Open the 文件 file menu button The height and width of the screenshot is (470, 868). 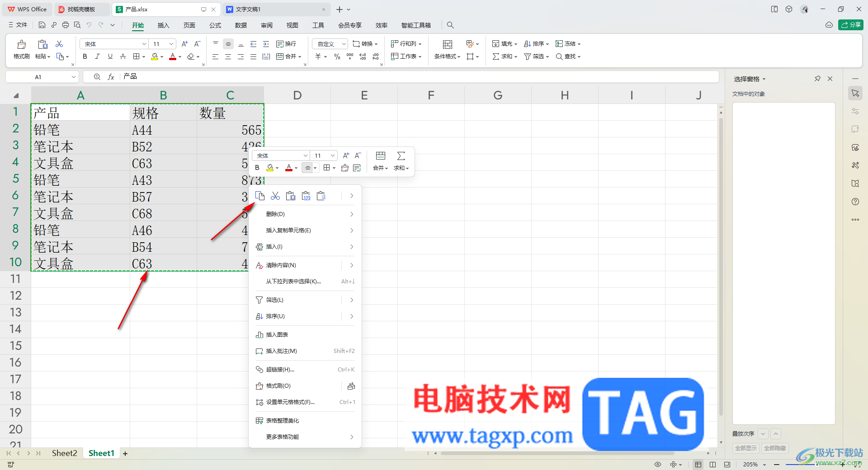(x=18, y=25)
